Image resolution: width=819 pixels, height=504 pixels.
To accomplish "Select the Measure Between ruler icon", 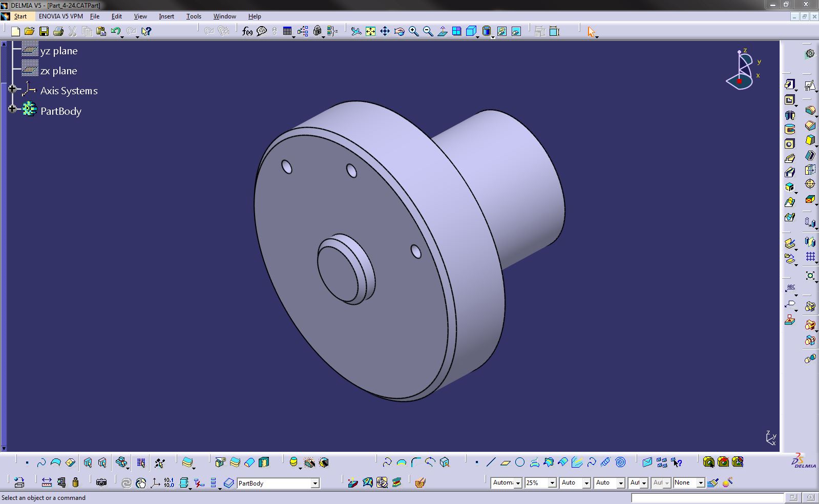I will (47, 482).
